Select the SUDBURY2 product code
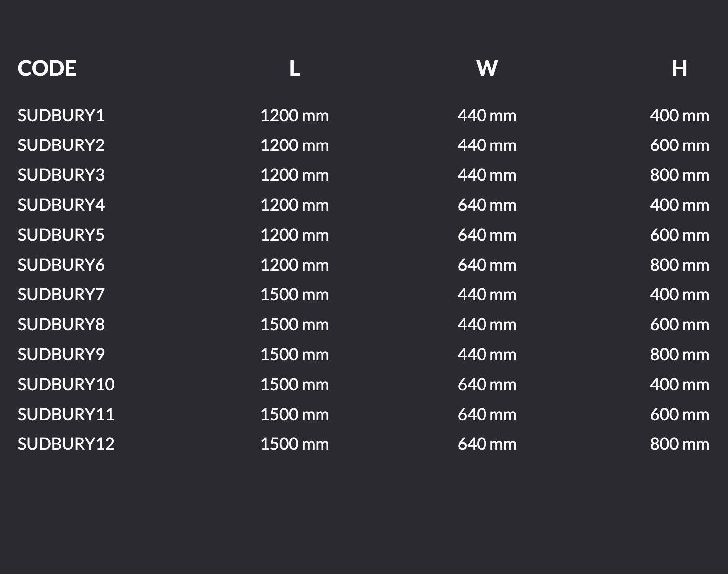The width and height of the screenshot is (728, 574). (x=61, y=145)
